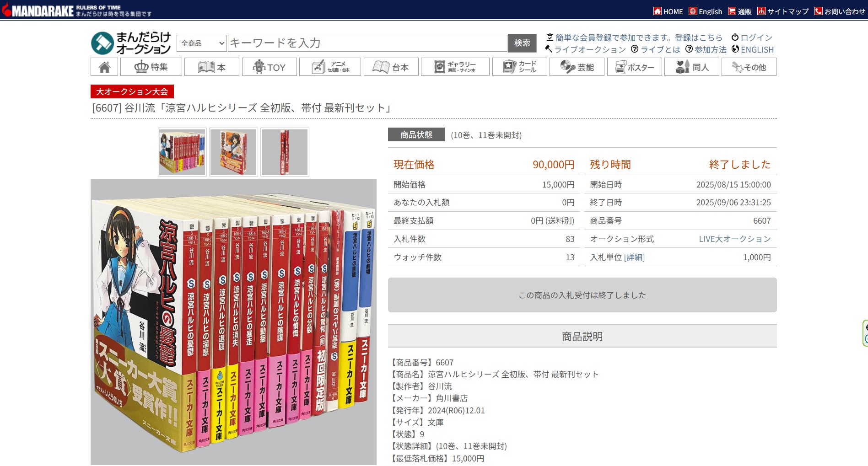Click the 検索 search button
This screenshot has width=868, height=466.
522,43
